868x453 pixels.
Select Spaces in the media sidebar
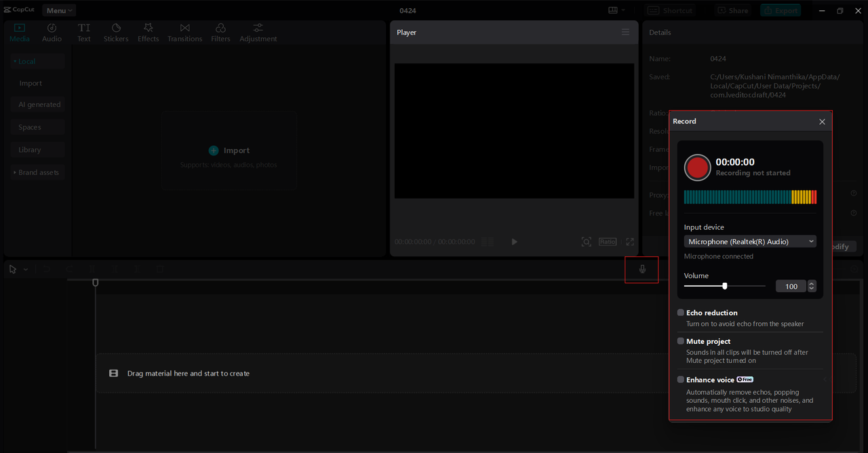37,127
